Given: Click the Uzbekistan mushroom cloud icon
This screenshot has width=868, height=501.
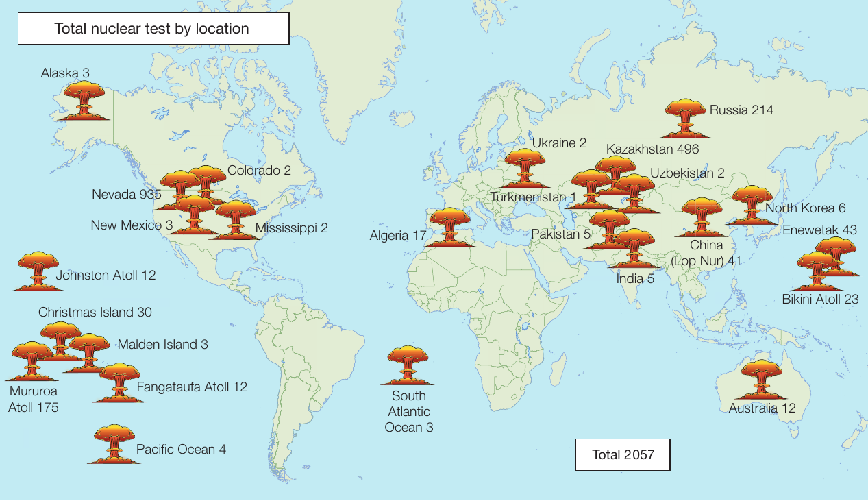Looking at the screenshot, I should [634, 193].
